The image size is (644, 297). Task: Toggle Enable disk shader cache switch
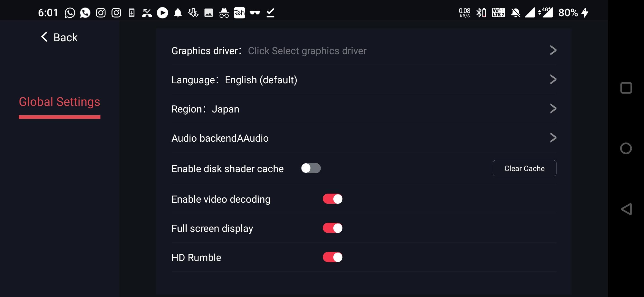coord(310,168)
